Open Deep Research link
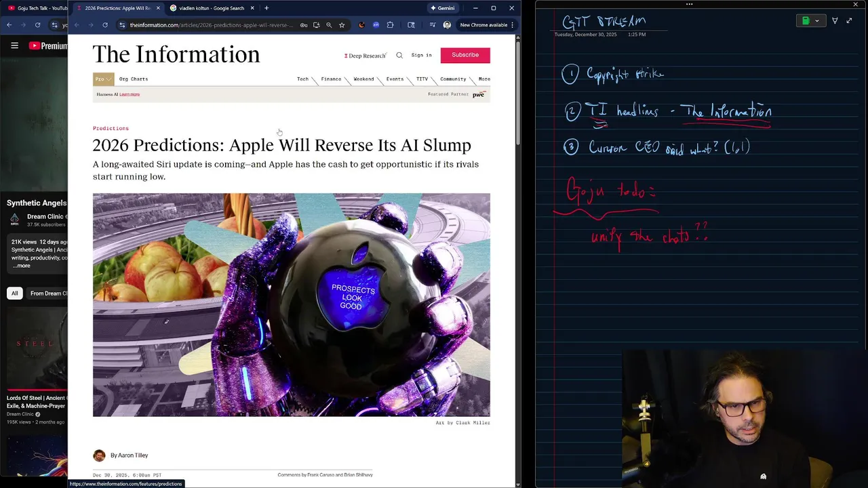 tap(365, 56)
